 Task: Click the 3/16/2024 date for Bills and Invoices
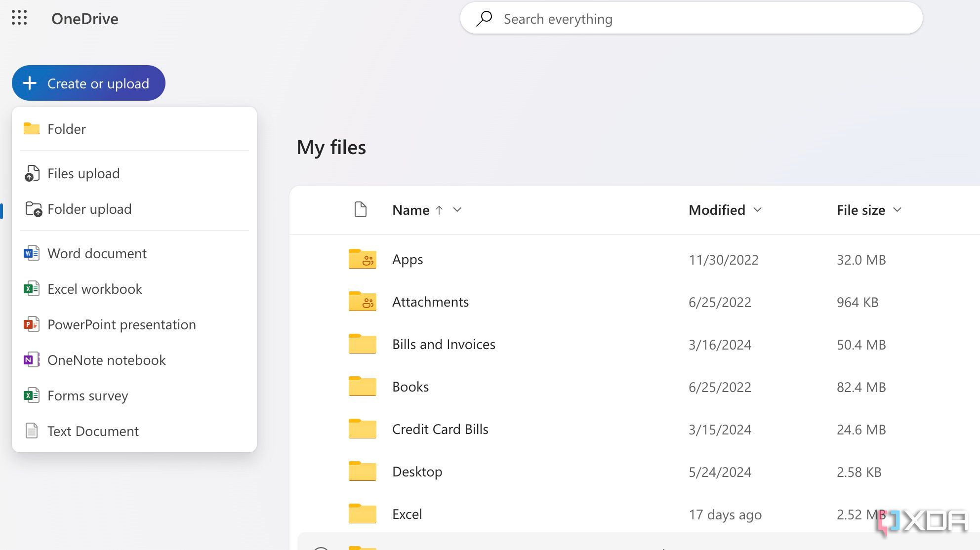click(x=720, y=345)
